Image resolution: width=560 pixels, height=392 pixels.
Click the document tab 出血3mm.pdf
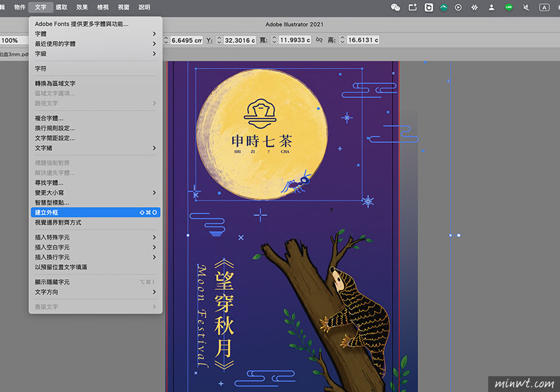[14, 54]
